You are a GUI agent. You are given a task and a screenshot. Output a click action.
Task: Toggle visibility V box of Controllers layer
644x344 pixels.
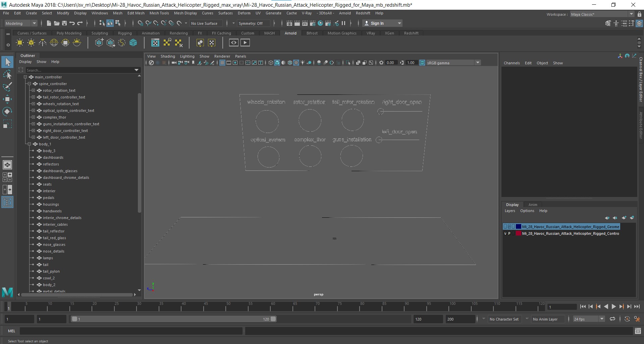tap(505, 233)
